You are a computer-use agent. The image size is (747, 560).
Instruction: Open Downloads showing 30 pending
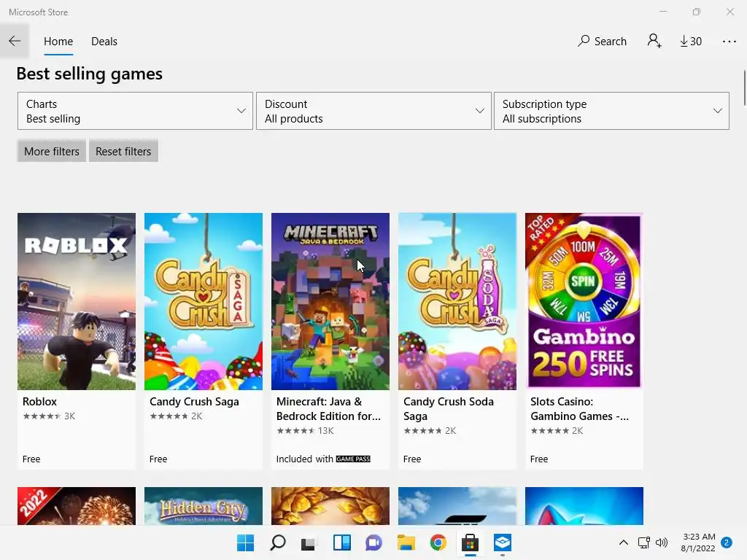click(x=691, y=42)
